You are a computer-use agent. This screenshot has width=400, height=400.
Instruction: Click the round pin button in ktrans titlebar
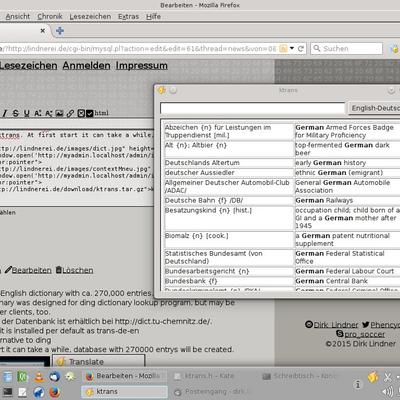[x=173, y=90]
